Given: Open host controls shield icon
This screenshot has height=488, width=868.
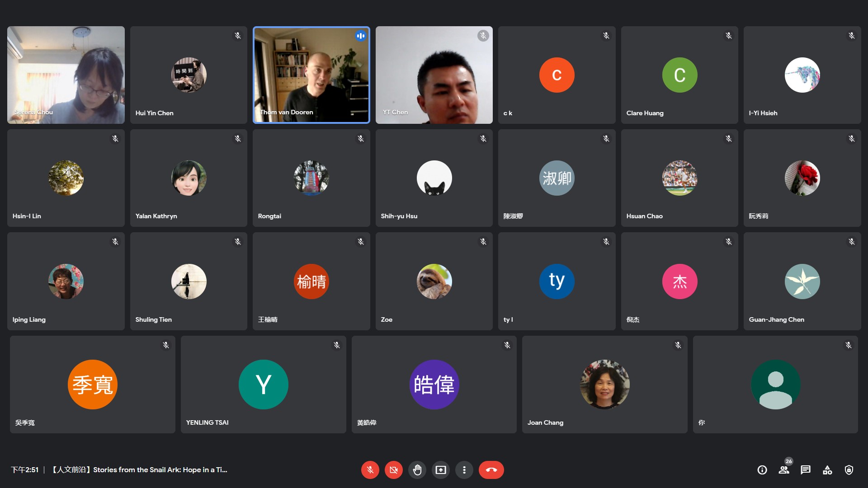Looking at the screenshot, I should click(x=849, y=470).
